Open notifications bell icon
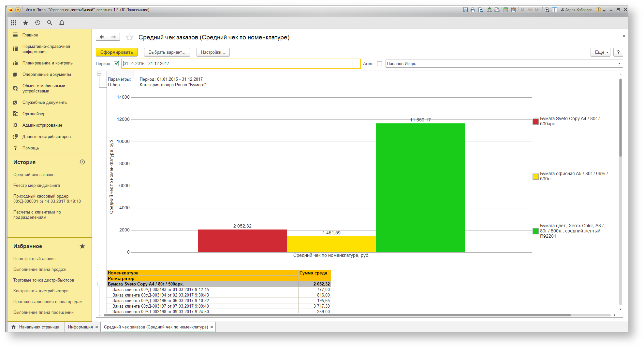Screen dimensions: 644x348 tap(62, 22)
